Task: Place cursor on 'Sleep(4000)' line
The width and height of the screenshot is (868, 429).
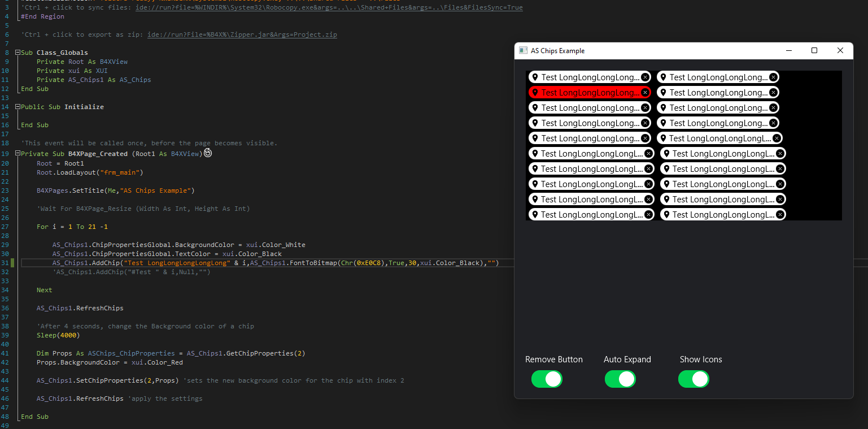Action: tap(58, 335)
